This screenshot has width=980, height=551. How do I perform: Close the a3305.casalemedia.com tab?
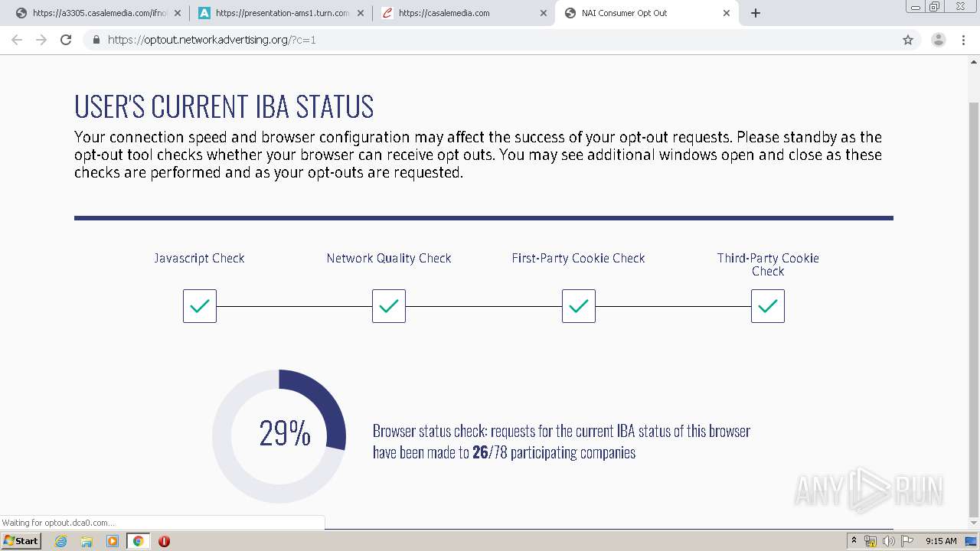tap(178, 13)
